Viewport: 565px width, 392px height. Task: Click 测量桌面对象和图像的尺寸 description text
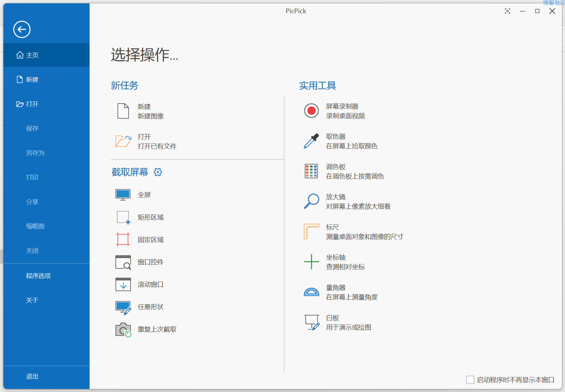[x=365, y=237]
